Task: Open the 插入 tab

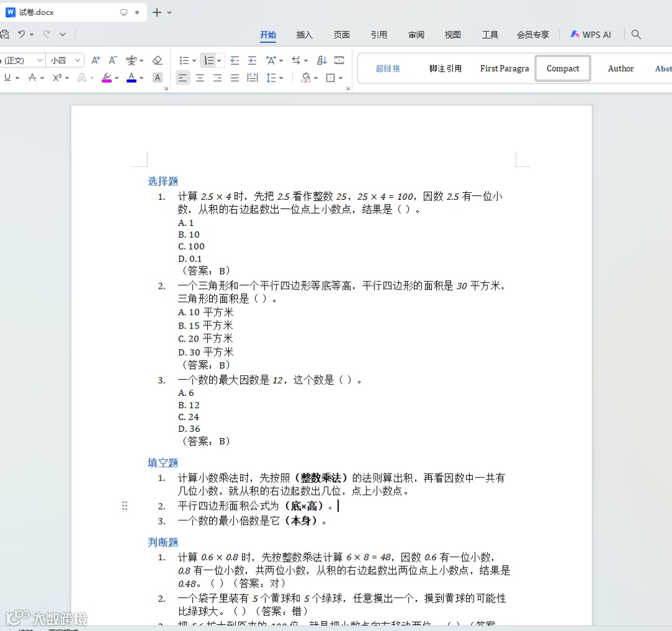Action: pos(304,35)
